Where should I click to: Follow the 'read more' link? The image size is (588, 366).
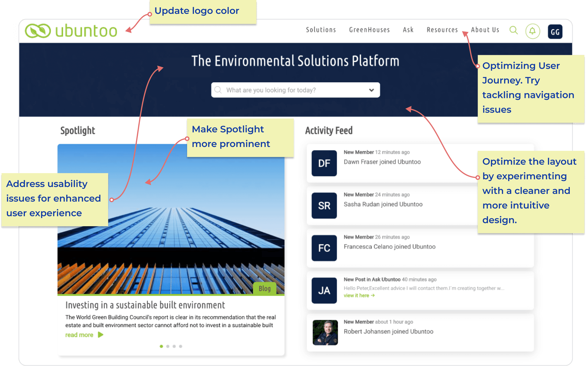click(79, 335)
